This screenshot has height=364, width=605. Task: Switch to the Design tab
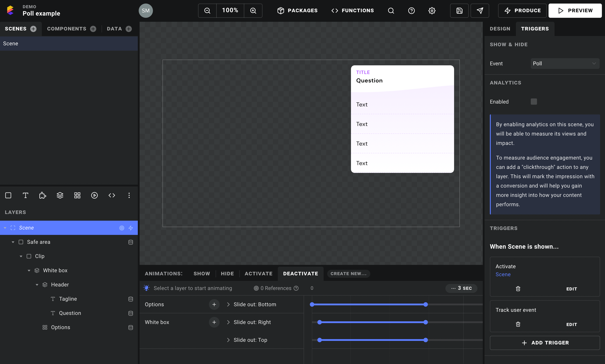pos(500,29)
